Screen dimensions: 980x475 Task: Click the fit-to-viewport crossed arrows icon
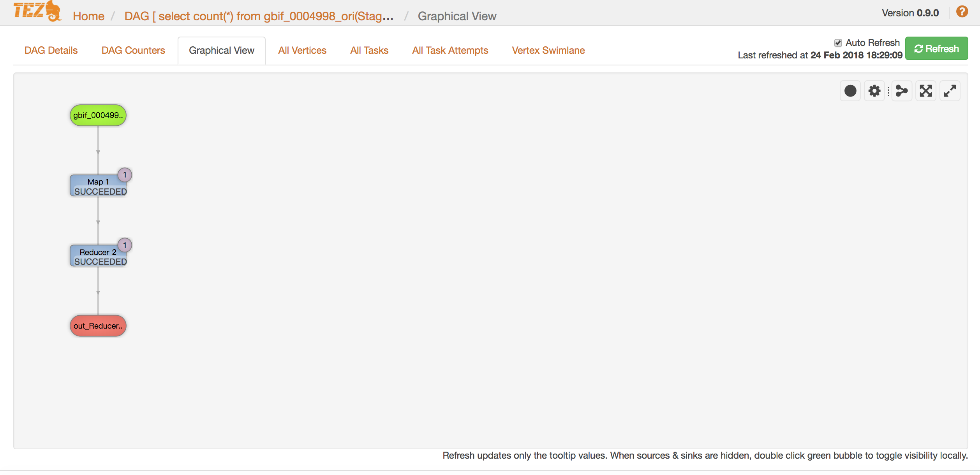point(926,91)
